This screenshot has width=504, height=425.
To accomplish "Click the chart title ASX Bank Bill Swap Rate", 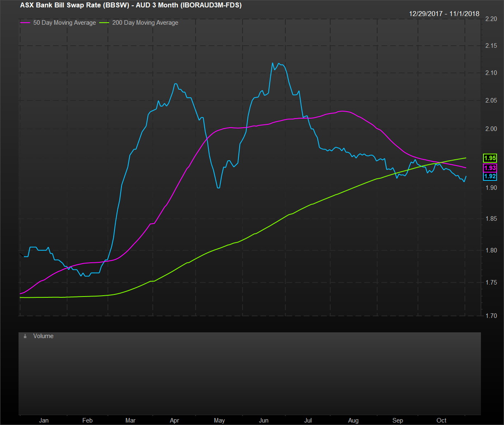I will [x=131, y=5].
